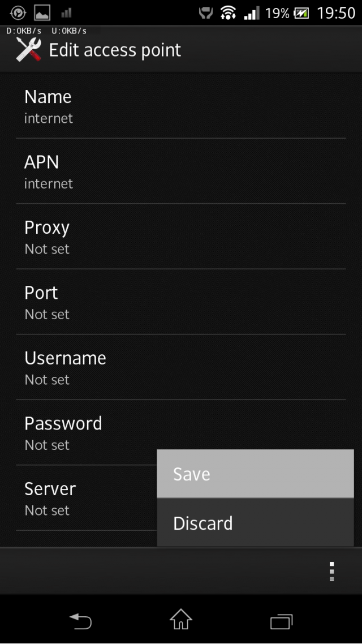The image size is (362, 644).
Task: Choose Discard in the popup menu
Action: tap(255, 522)
